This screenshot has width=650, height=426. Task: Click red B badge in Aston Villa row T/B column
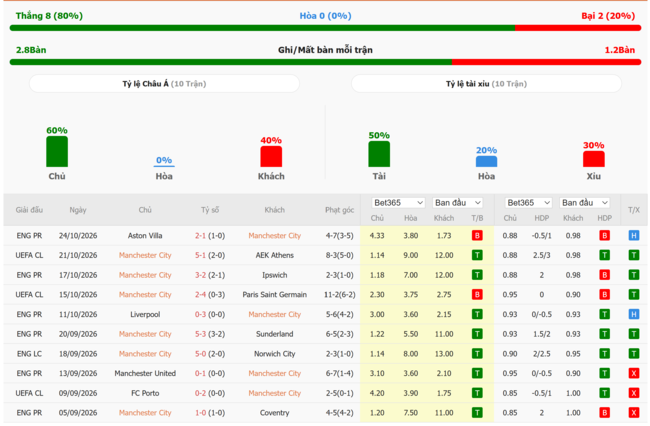[477, 236]
